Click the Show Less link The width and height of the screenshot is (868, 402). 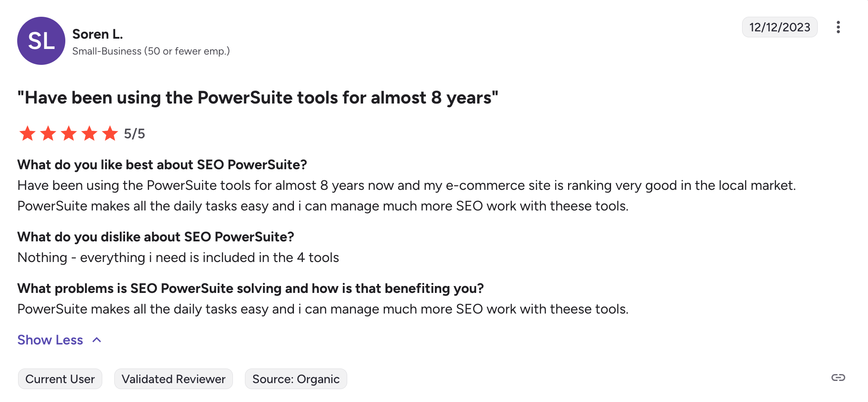click(x=50, y=340)
